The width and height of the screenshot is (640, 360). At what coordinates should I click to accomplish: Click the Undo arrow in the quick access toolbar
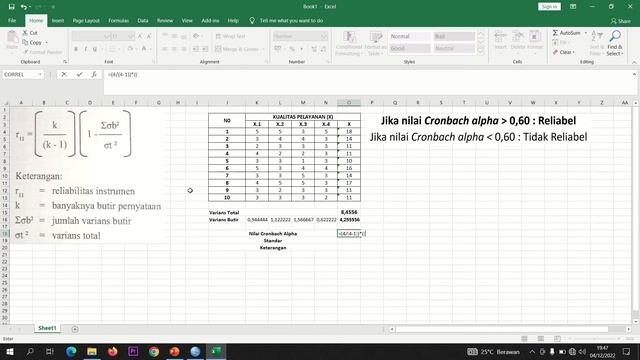(x=24, y=7)
